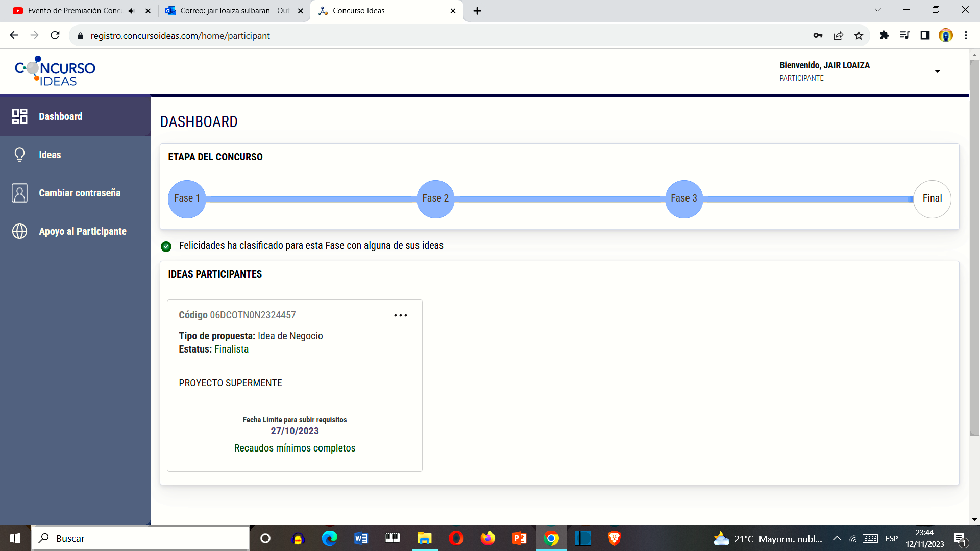Click the green check success icon
Image resolution: width=980 pixels, height=551 pixels.
166,246
